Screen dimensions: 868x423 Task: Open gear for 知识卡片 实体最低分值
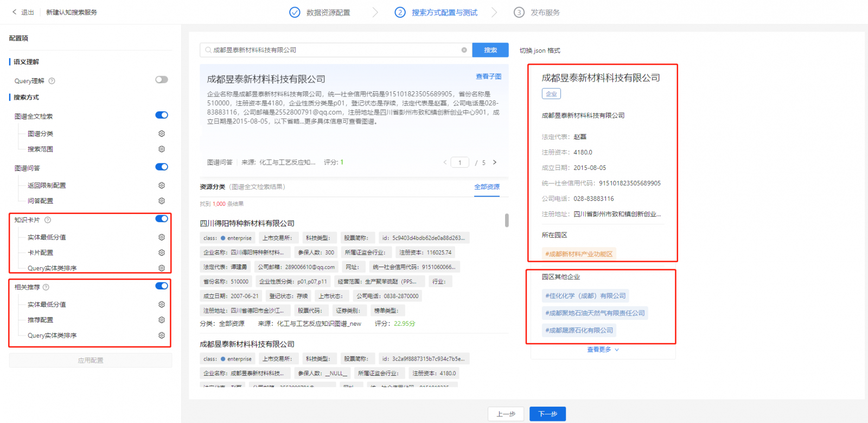(162, 237)
